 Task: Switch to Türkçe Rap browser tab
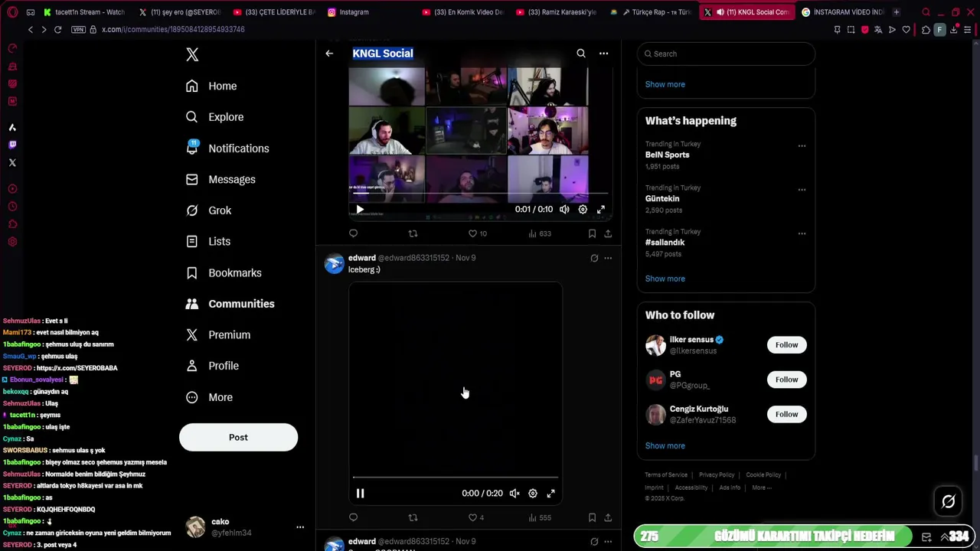tap(656, 12)
